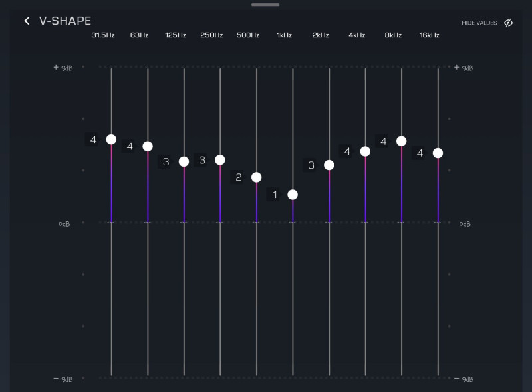Screen dimensions: 532x392
Task: Click the 4kHz slider handle
Action: [x=365, y=151]
